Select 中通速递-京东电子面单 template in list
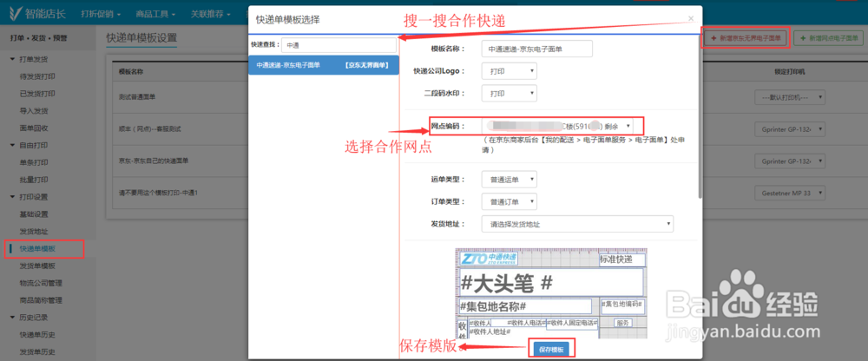This screenshot has width=868, height=361. (x=324, y=65)
